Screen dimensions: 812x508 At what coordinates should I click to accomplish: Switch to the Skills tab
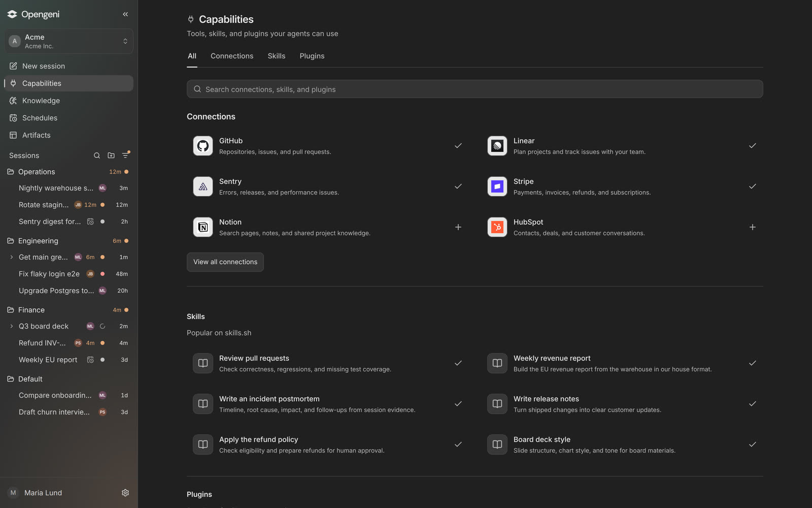pos(277,56)
